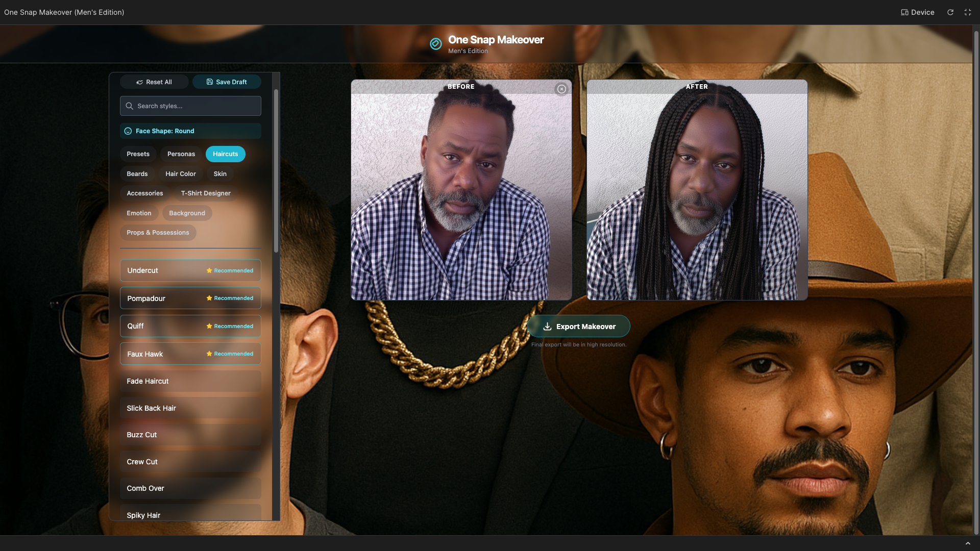Click the fullscreen expand icon
The height and width of the screenshot is (551, 980).
[x=968, y=12]
